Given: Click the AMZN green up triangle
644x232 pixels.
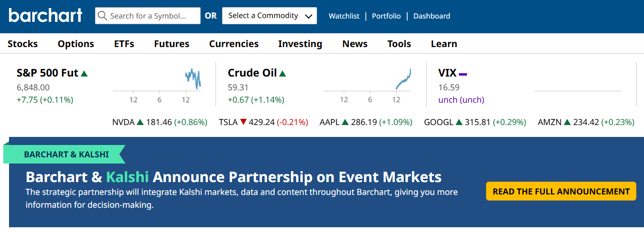Looking at the screenshot, I should coord(568,122).
